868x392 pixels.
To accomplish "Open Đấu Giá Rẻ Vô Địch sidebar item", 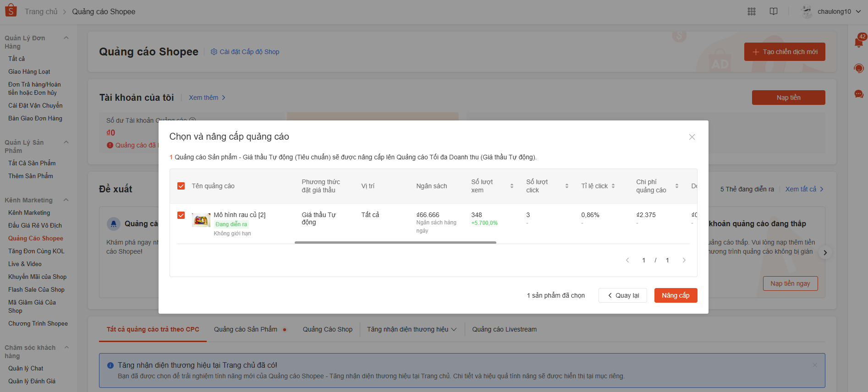I will [35, 225].
